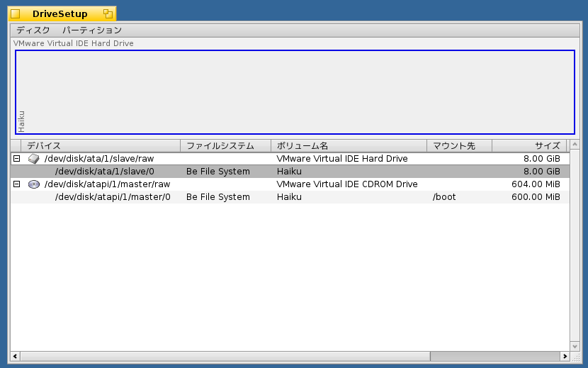The image size is (588, 368).
Task: Select the /dev/disk/ata/1/slave/0 partition row
Action: coord(290,171)
